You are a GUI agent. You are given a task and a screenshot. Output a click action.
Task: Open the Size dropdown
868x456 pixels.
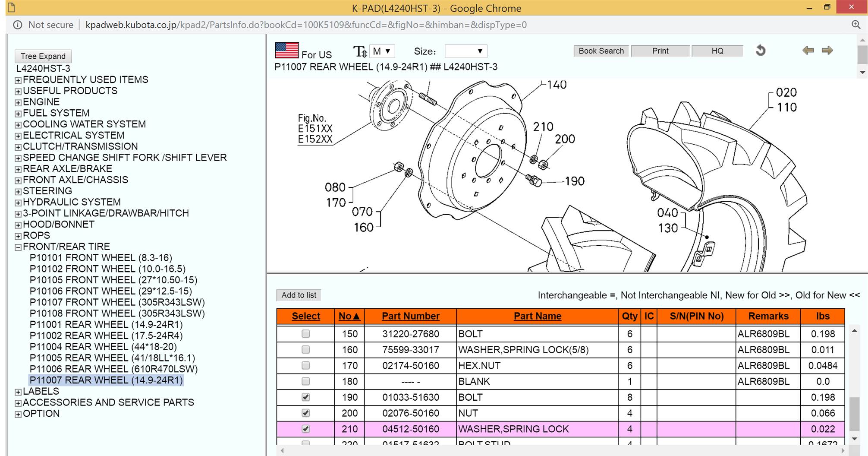(466, 51)
